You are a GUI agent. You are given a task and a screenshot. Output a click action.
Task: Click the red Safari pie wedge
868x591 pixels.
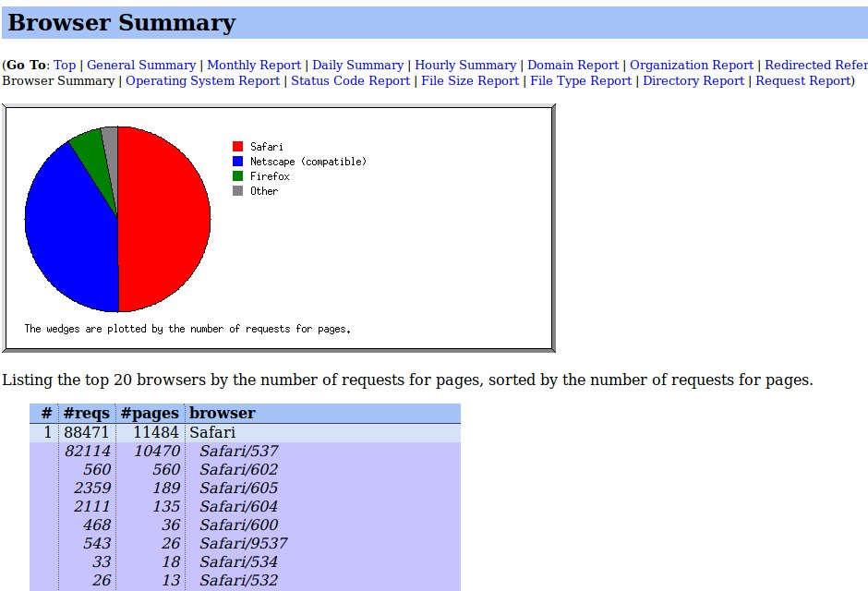coord(166,219)
